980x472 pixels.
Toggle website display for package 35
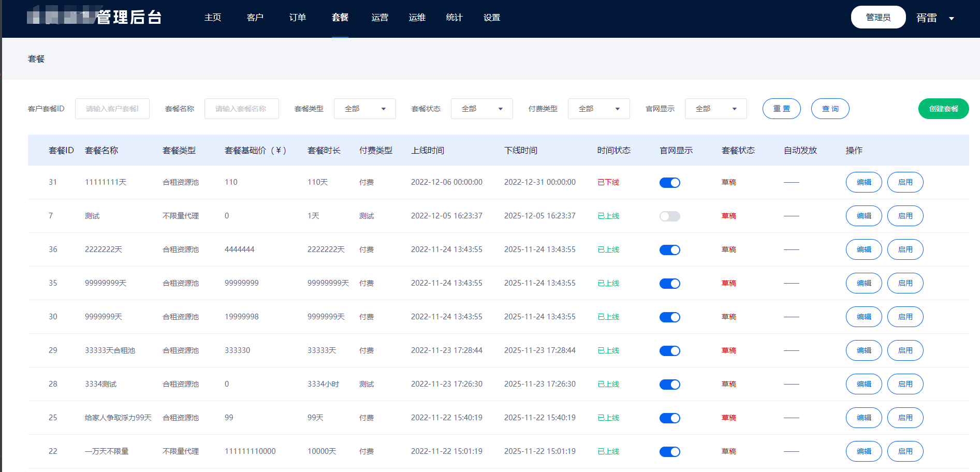pyautogui.click(x=669, y=284)
